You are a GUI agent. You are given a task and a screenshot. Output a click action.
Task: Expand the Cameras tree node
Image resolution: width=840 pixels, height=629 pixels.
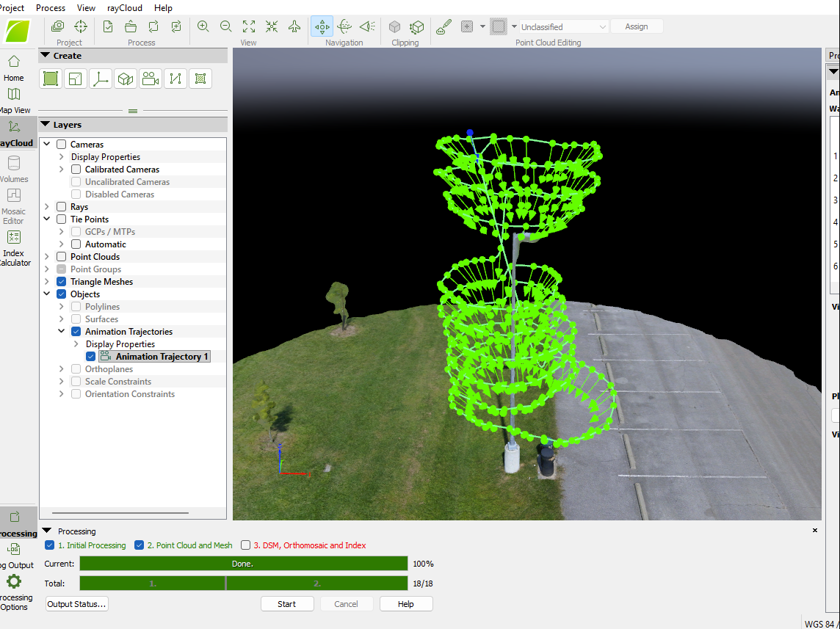(x=48, y=145)
